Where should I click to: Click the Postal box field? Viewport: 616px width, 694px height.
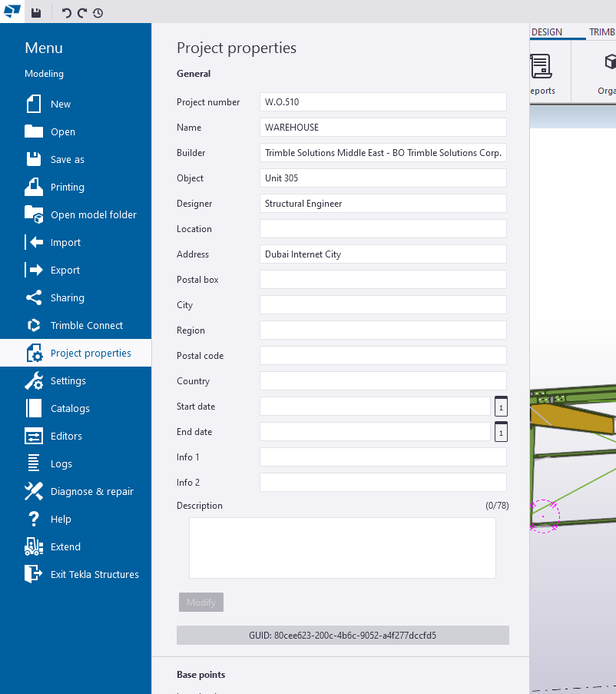pos(383,280)
